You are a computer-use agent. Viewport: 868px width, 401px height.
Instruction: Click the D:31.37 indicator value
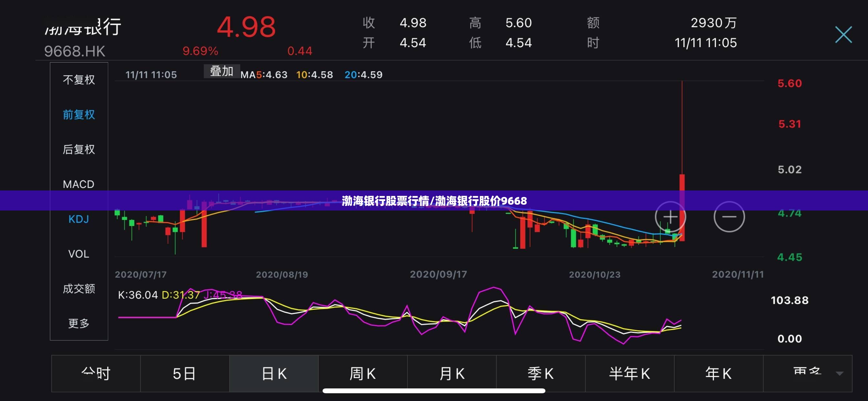[181, 295]
